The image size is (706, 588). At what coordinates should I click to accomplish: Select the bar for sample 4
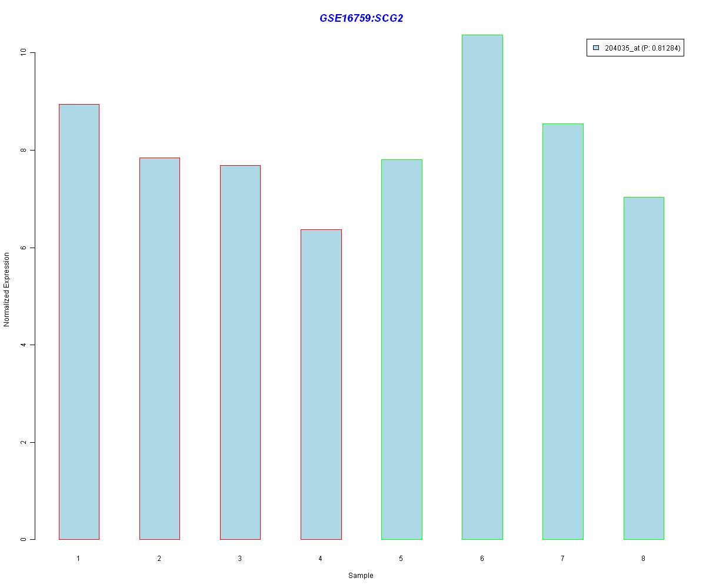321,385
